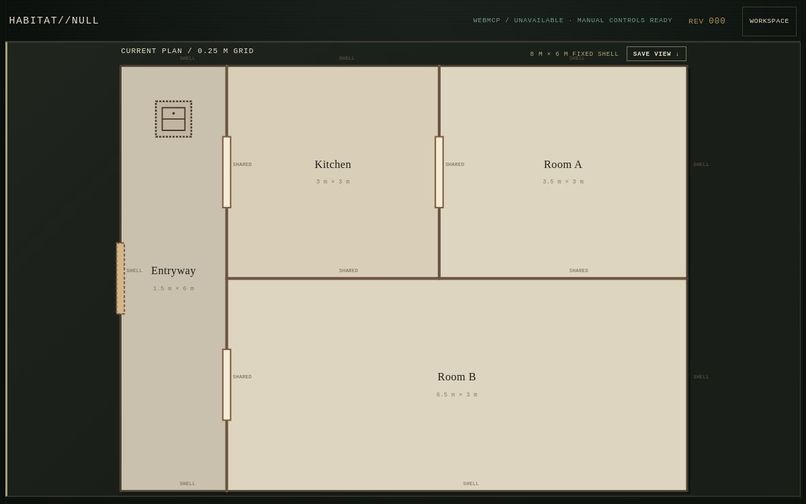Click the Room A 3.5 m × 3 m dimension text
806x504 pixels.
pyautogui.click(x=563, y=182)
